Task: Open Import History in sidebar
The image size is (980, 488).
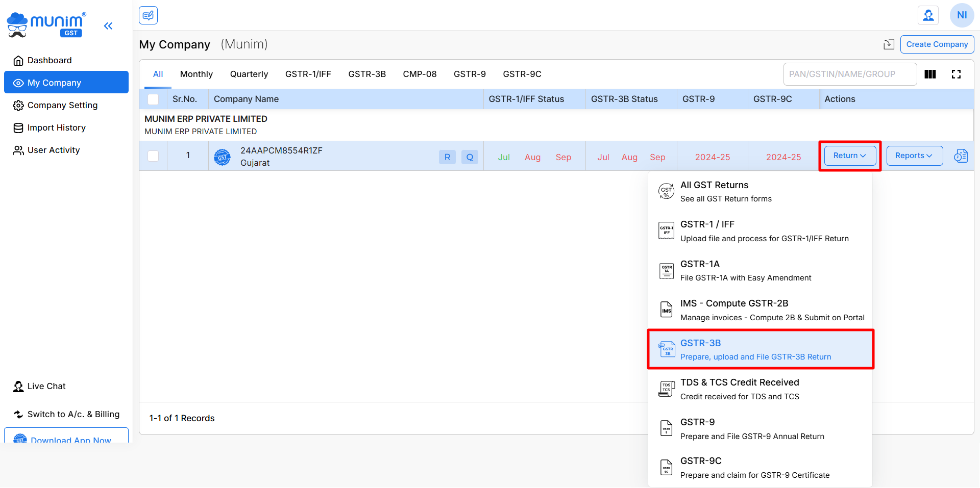Action: coord(66,127)
